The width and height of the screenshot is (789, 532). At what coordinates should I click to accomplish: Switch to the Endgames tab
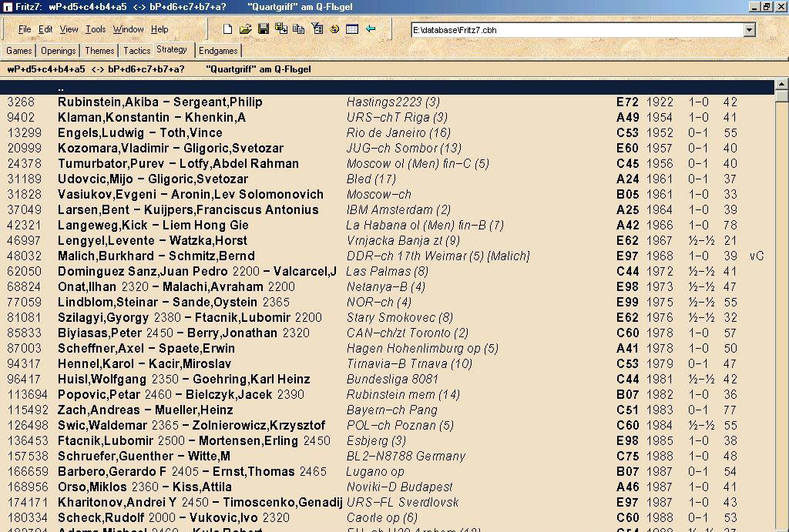pyautogui.click(x=218, y=51)
